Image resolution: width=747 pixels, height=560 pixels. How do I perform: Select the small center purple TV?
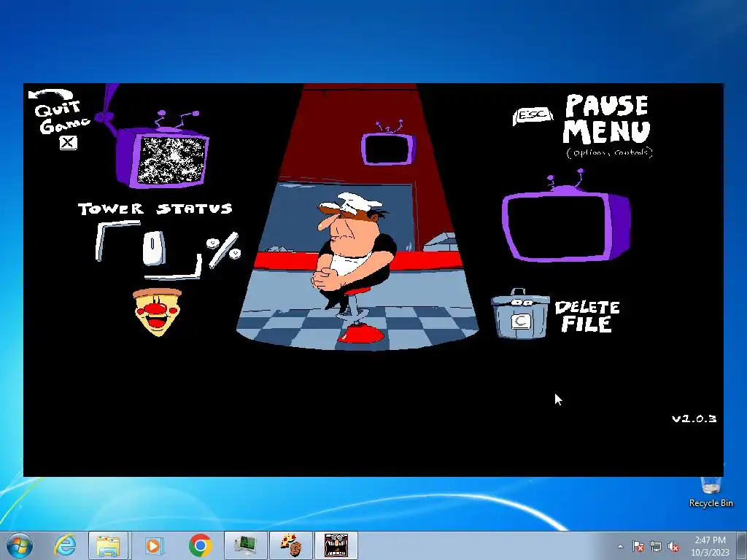tap(389, 144)
